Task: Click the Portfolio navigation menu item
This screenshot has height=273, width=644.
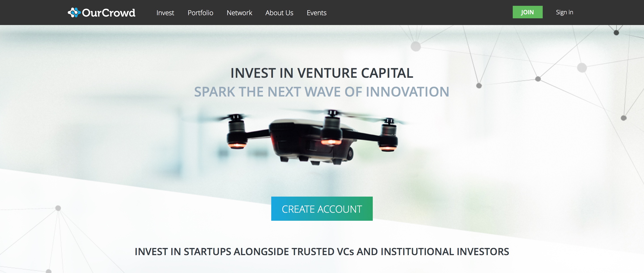Action: tap(200, 12)
